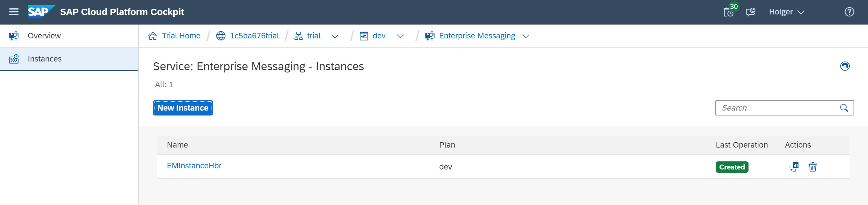This screenshot has height=205, width=868.
Task: Click the search magnifier icon
Action: pos(844,108)
